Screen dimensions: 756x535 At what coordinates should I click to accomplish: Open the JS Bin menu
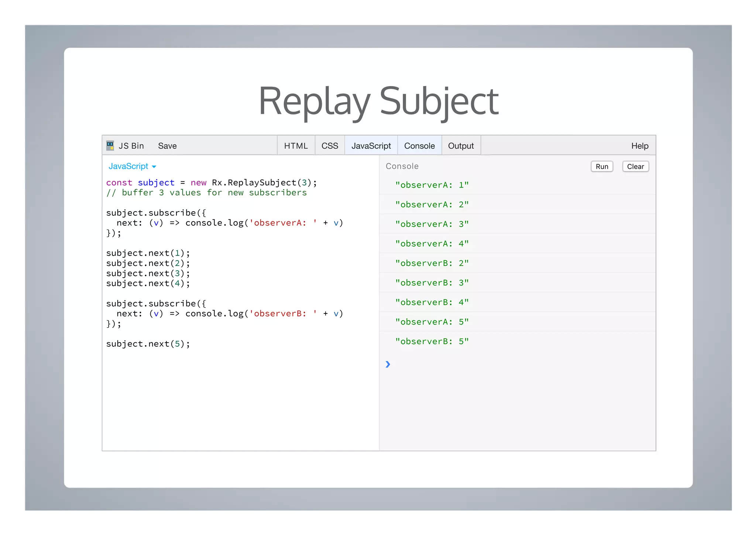pos(131,146)
